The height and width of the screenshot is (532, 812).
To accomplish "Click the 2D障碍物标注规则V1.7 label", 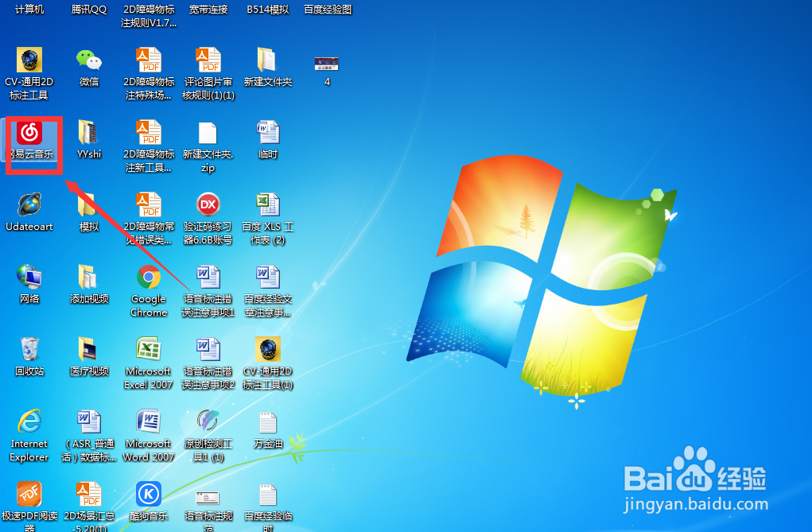I will 149,16.
